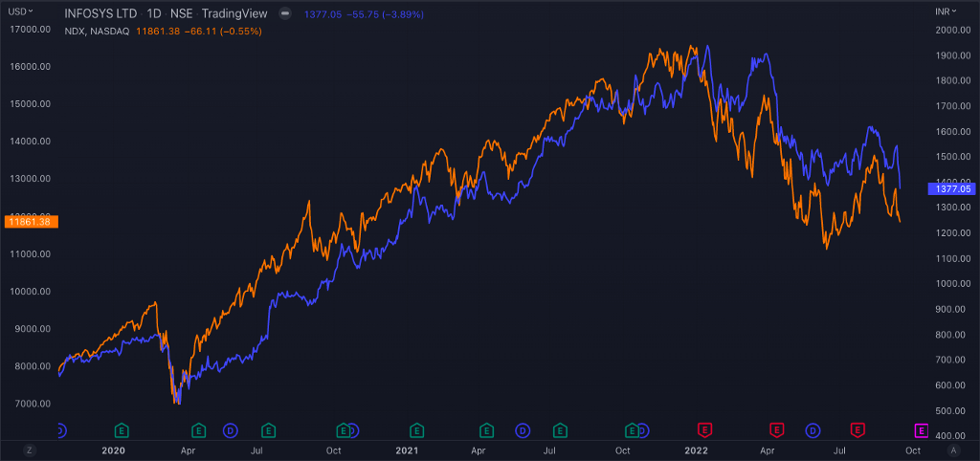This screenshot has height=461, width=980.
Task: Click the 2020 label on the time axis
Action: [113, 450]
